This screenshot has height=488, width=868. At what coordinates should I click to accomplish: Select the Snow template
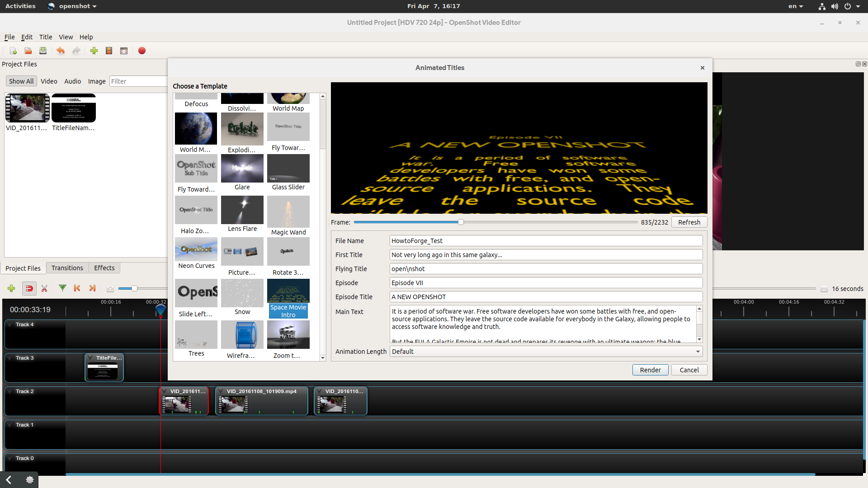(x=242, y=293)
